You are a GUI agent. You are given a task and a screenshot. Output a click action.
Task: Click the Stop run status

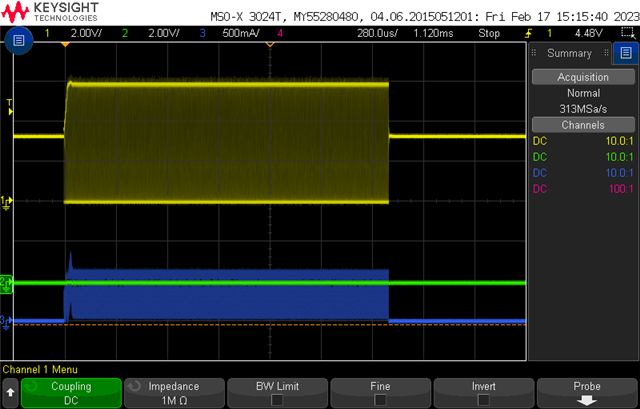[489, 33]
